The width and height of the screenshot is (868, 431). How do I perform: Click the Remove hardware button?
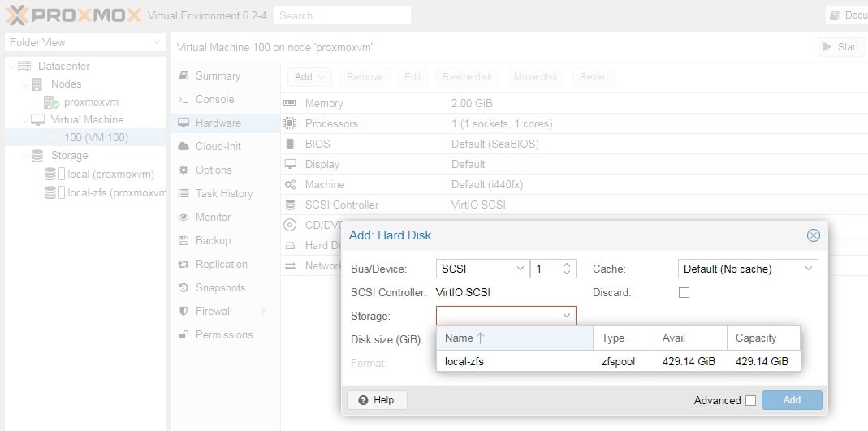coord(365,77)
